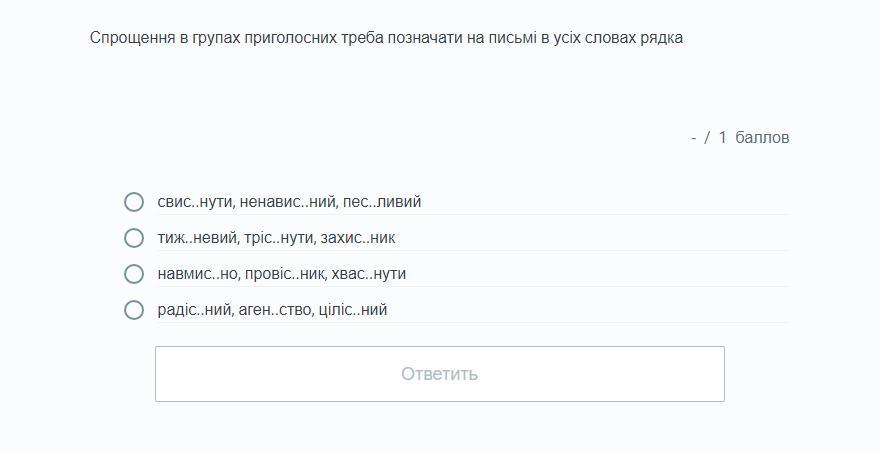The width and height of the screenshot is (880, 451).
Task: Click the word 'ненавис..ний' in the first option
Action: click(287, 202)
